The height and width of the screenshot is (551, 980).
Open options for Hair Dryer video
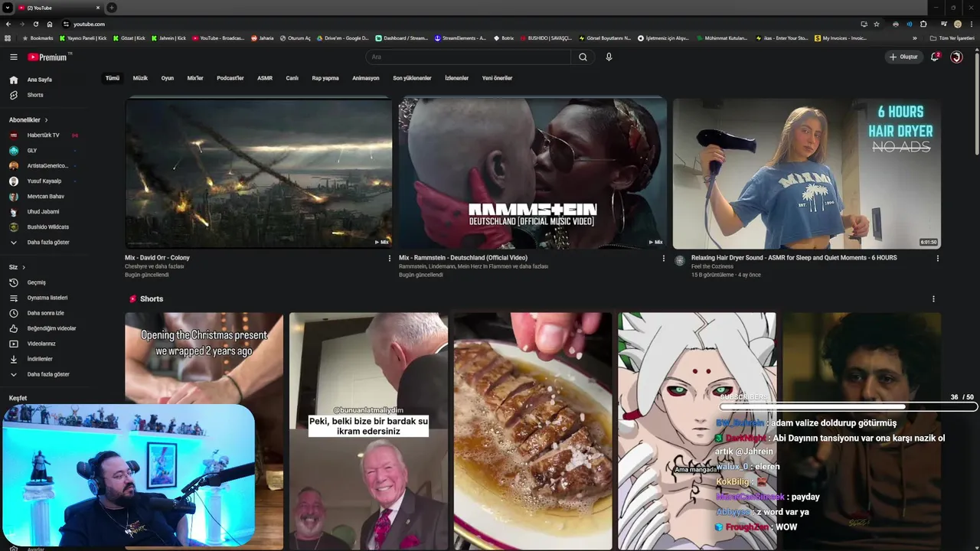coord(938,259)
